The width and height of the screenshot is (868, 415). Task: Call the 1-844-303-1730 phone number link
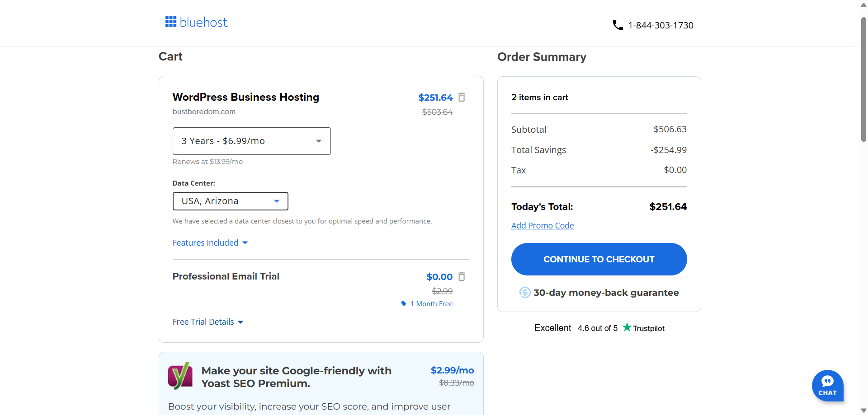[x=660, y=25]
